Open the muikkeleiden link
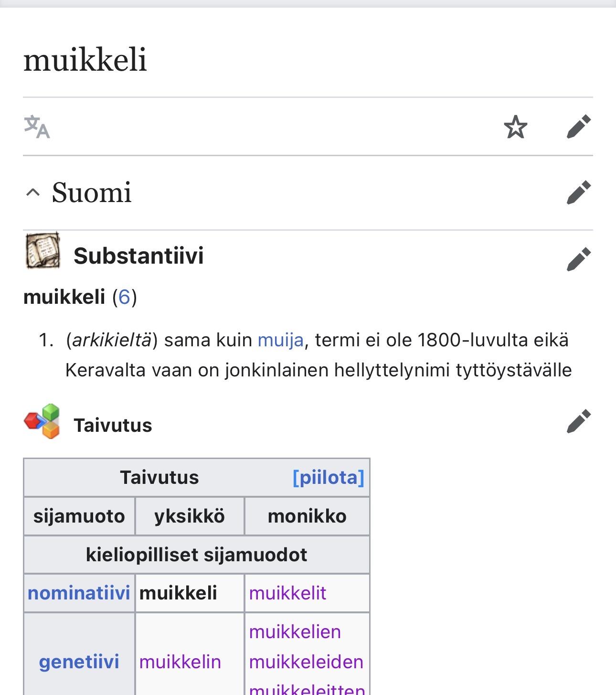616x695 pixels. click(x=306, y=662)
